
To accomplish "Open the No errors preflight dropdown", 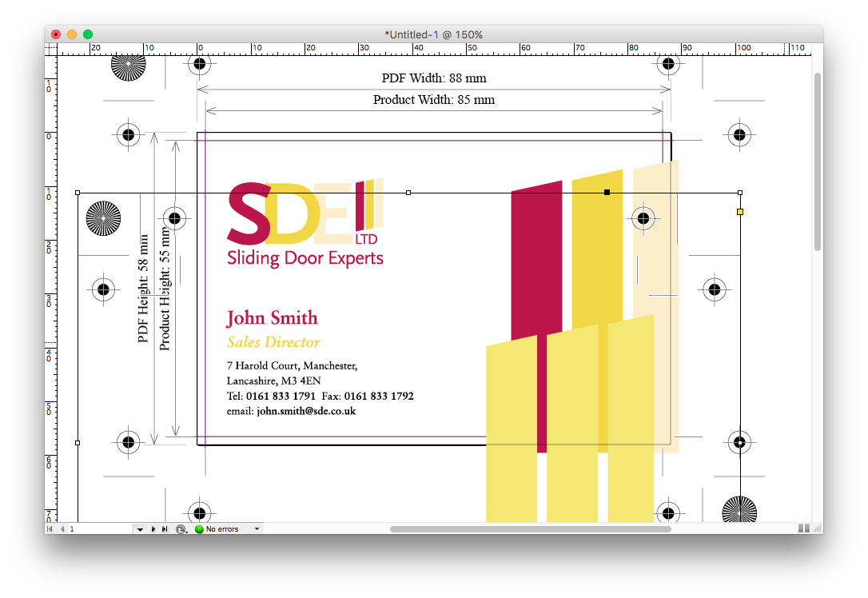I will [257, 528].
